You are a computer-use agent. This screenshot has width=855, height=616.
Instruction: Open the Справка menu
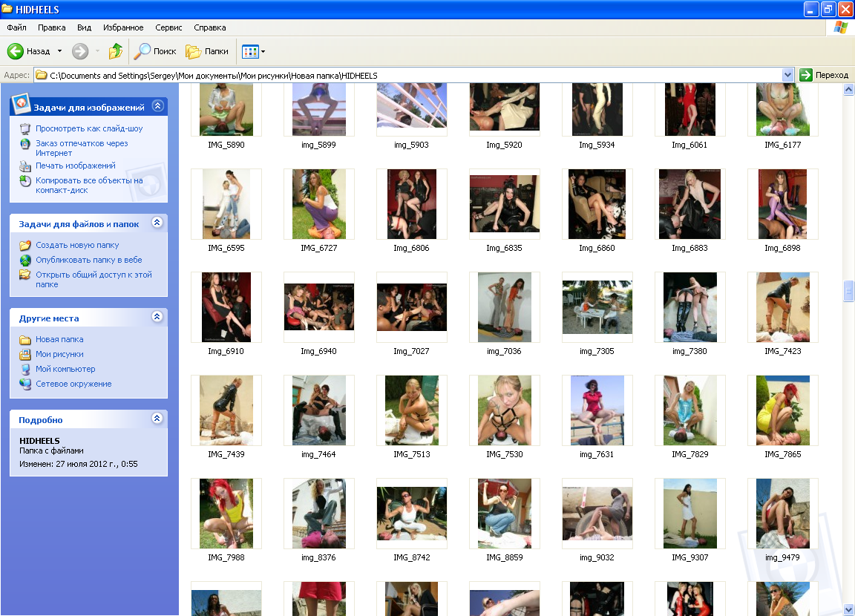click(x=210, y=27)
